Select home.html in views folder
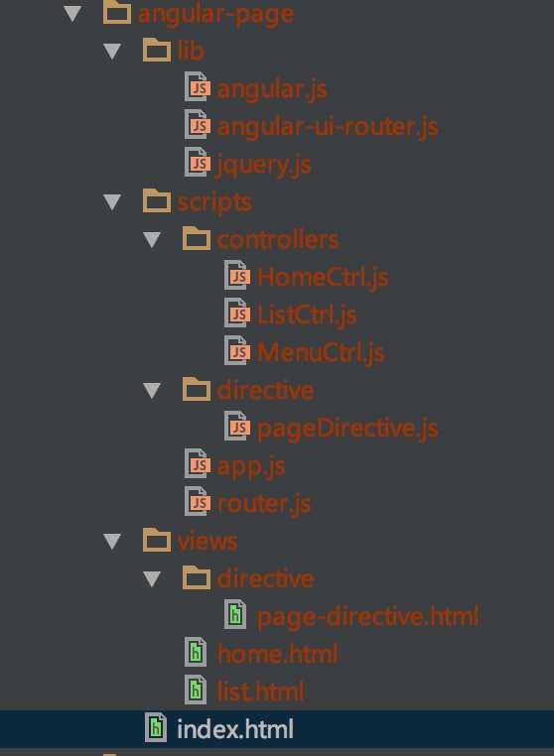The width and height of the screenshot is (554, 756). point(277,654)
